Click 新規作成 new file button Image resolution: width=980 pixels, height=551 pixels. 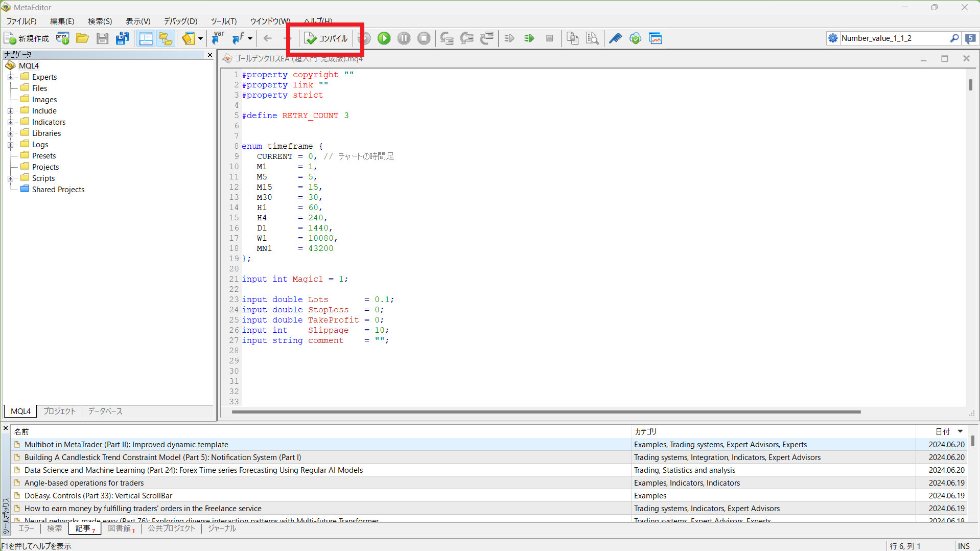pyautogui.click(x=27, y=38)
